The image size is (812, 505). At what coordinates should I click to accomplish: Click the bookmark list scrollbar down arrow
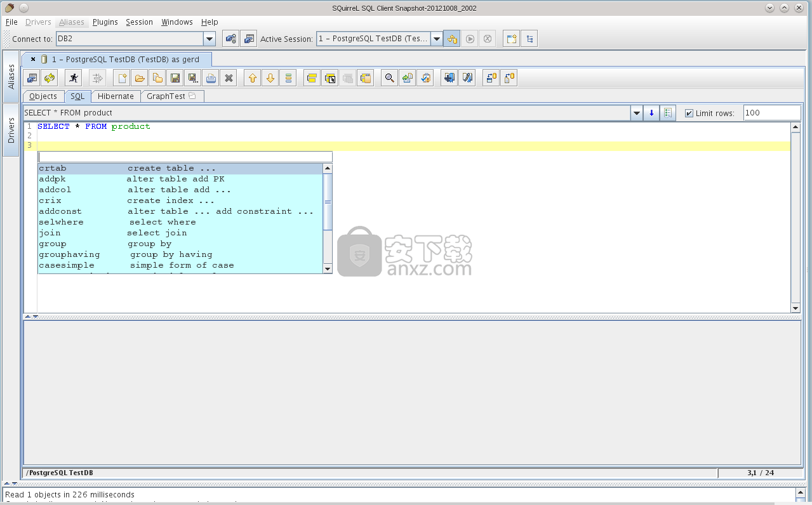[x=328, y=268]
